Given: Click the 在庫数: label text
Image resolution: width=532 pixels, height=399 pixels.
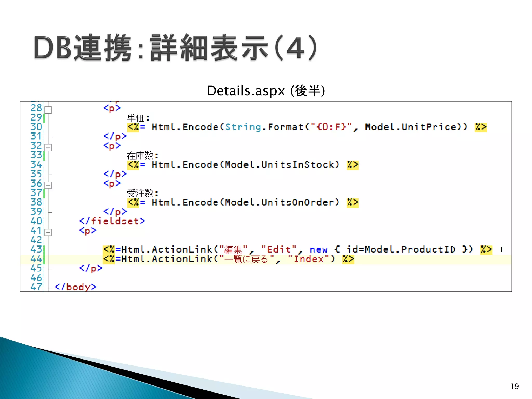Looking at the screenshot, I should coord(142,156).
